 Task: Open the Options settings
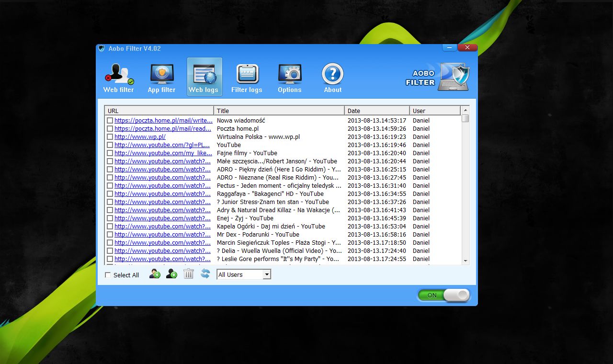tap(290, 78)
